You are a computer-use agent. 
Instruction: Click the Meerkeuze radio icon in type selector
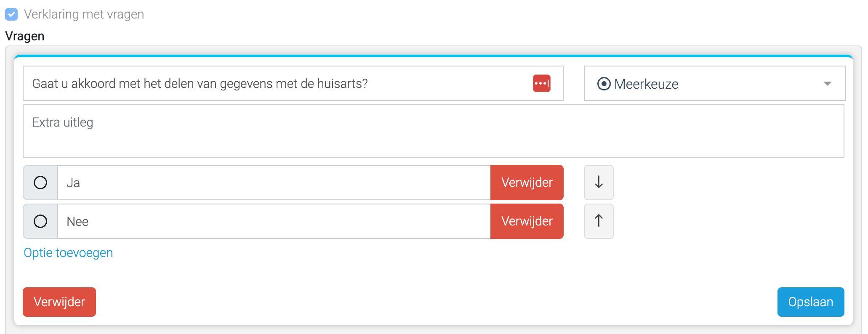(x=604, y=84)
